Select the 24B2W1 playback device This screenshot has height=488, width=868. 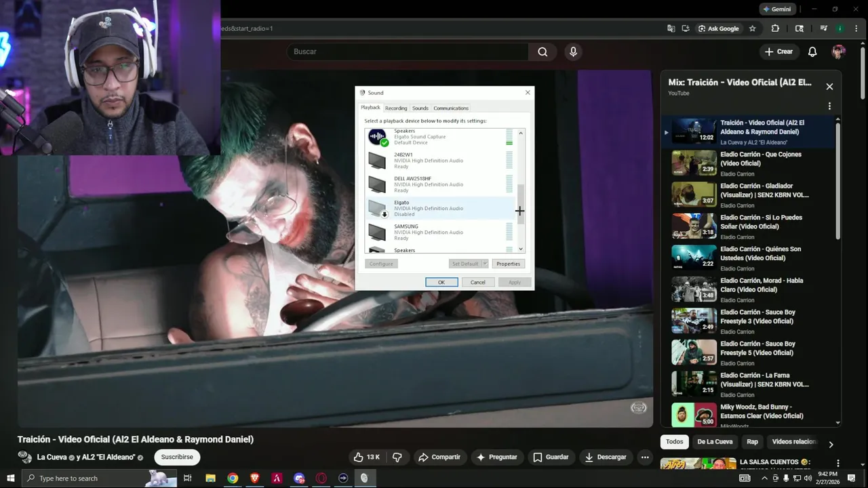(x=441, y=161)
